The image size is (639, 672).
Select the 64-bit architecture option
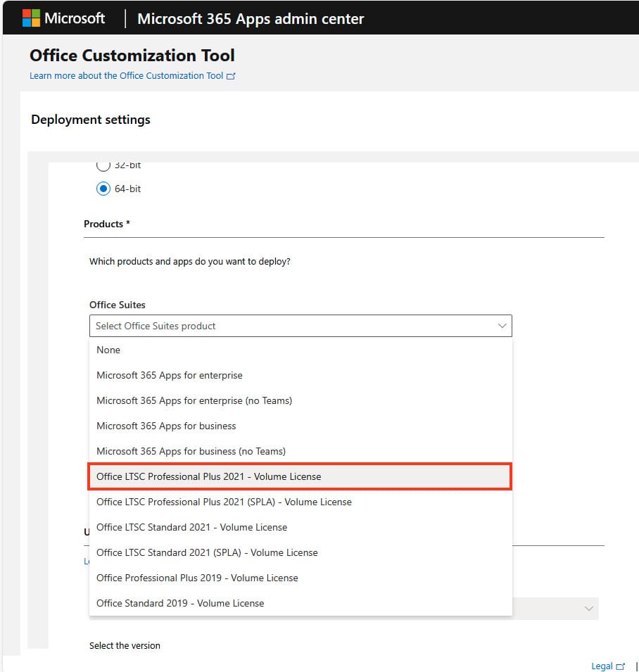(103, 189)
